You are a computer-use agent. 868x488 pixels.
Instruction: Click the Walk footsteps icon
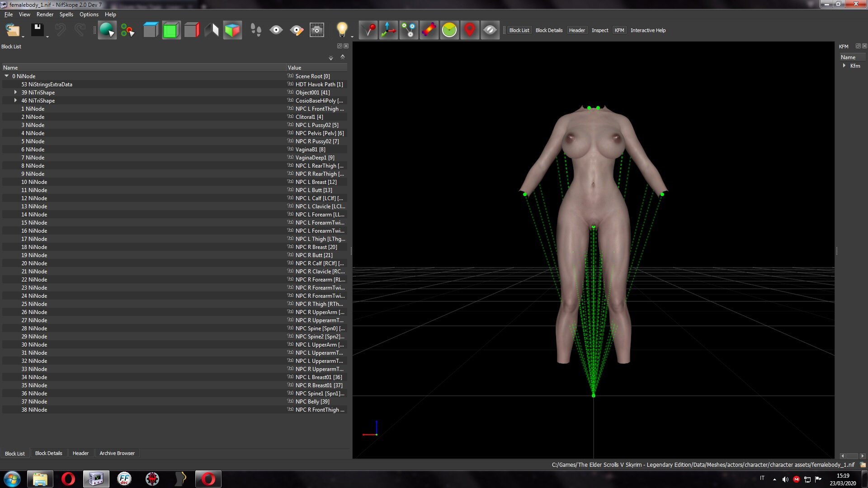256,30
